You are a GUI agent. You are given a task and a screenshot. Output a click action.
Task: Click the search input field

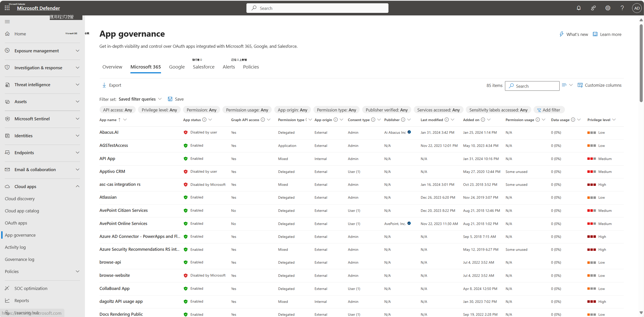tap(532, 86)
